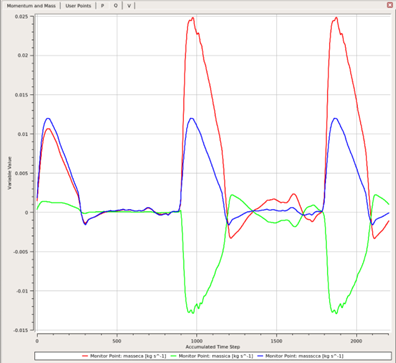Viewport: 396px width, 363px height.
Task: Close the monitor plot with red X icon
Action: click(x=390, y=5)
